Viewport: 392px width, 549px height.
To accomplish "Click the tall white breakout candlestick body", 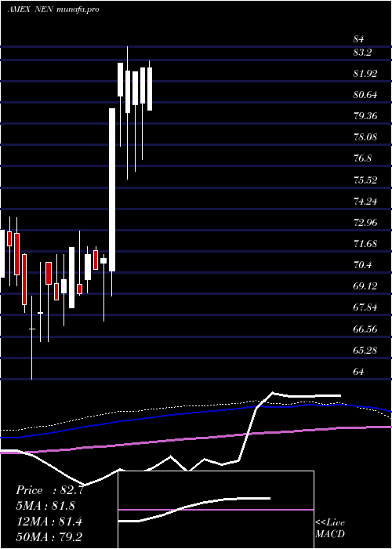I will tap(112, 190).
